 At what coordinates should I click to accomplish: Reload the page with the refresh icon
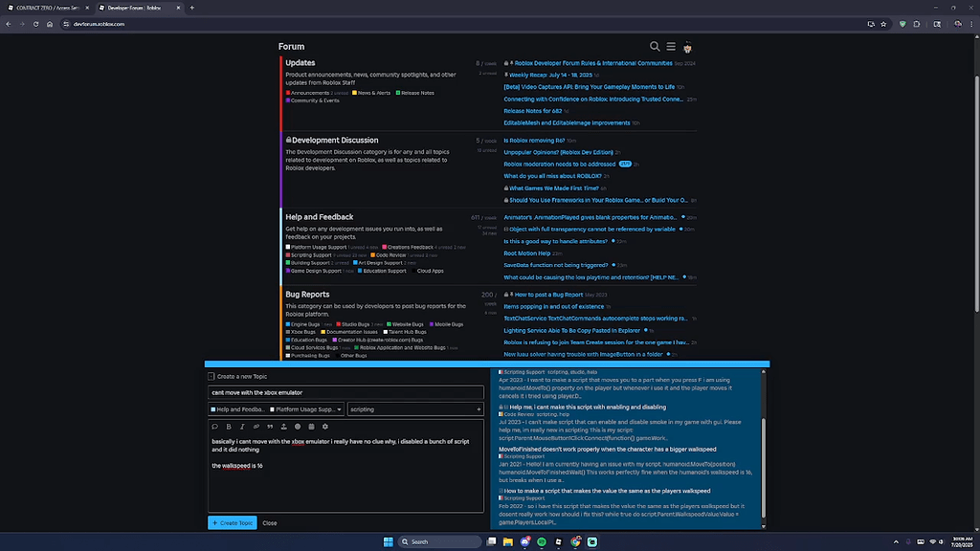35,24
